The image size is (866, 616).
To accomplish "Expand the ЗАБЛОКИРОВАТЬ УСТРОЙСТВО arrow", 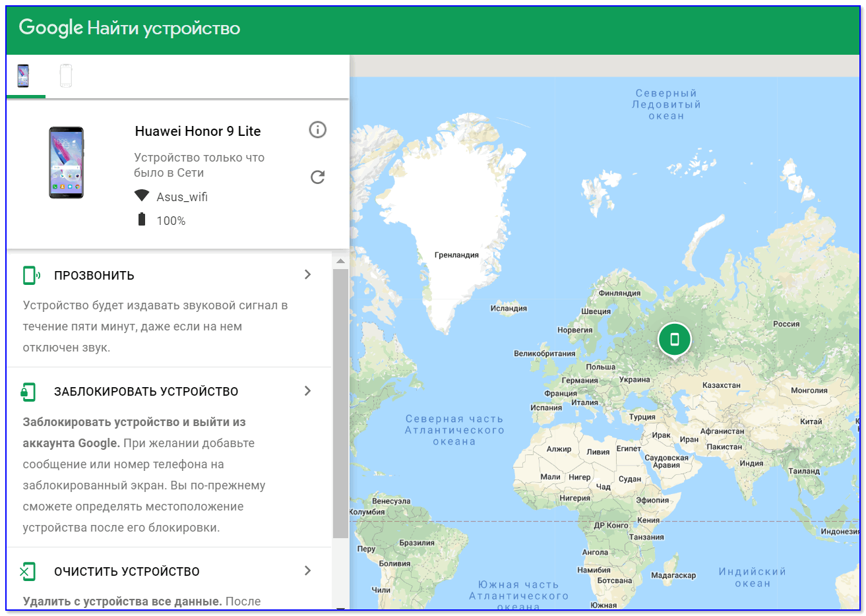I will [307, 391].
